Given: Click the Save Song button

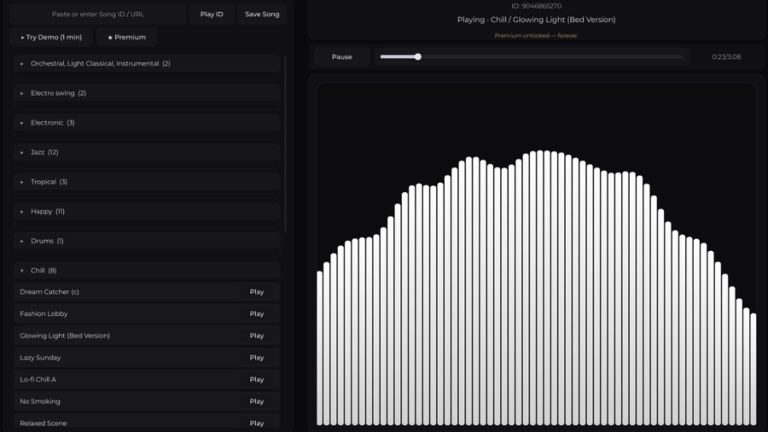Looking at the screenshot, I should click(x=262, y=14).
